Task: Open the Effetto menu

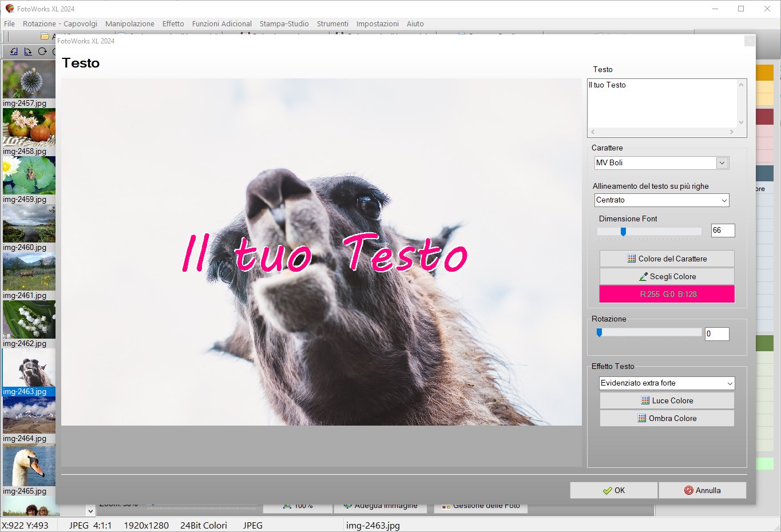Action: [173, 23]
